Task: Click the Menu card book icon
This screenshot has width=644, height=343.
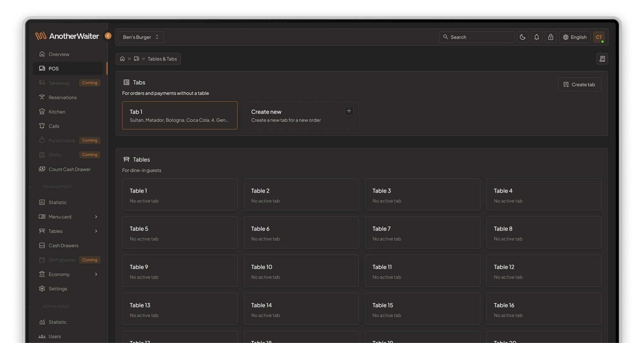Action: click(42, 217)
